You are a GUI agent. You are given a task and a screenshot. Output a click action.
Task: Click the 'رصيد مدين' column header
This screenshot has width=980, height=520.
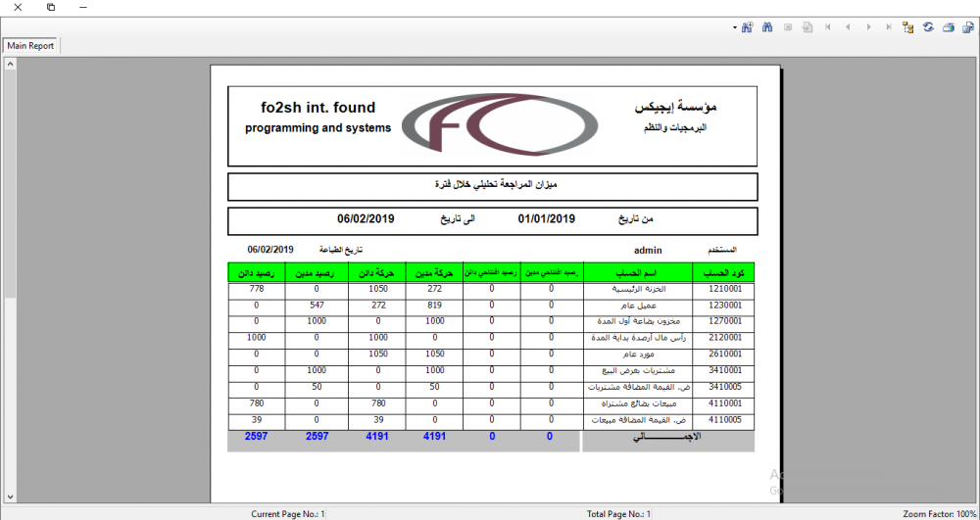coord(316,273)
